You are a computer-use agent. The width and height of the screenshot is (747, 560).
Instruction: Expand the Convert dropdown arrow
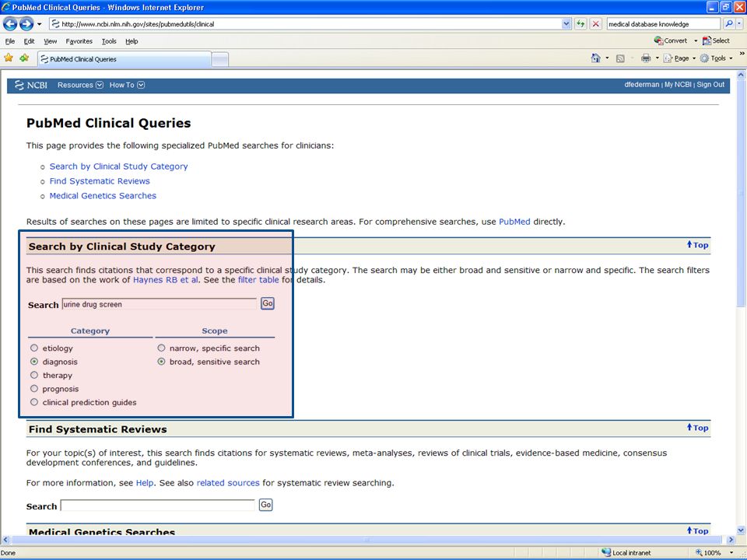pyautogui.click(x=695, y=41)
